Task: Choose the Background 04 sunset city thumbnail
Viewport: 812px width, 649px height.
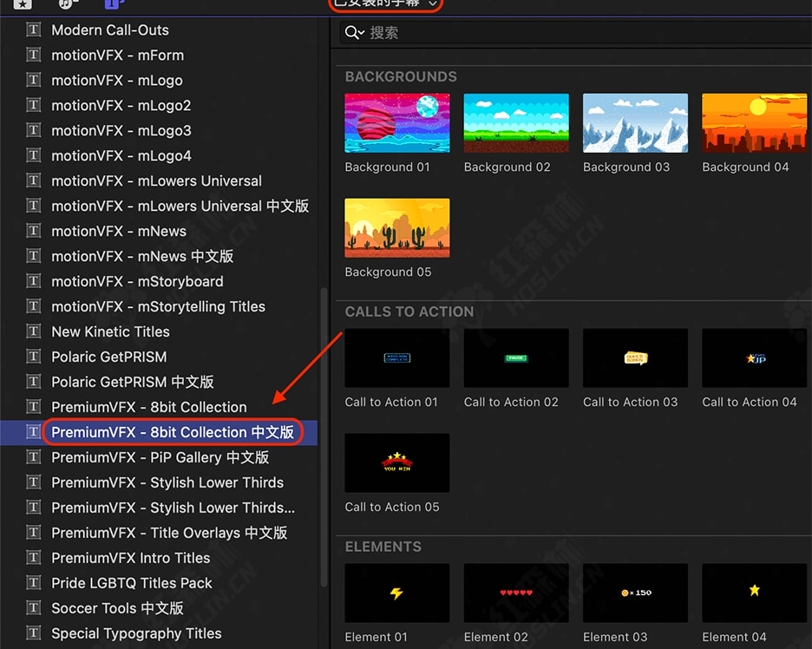Action: pyautogui.click(x=755, y=123)
